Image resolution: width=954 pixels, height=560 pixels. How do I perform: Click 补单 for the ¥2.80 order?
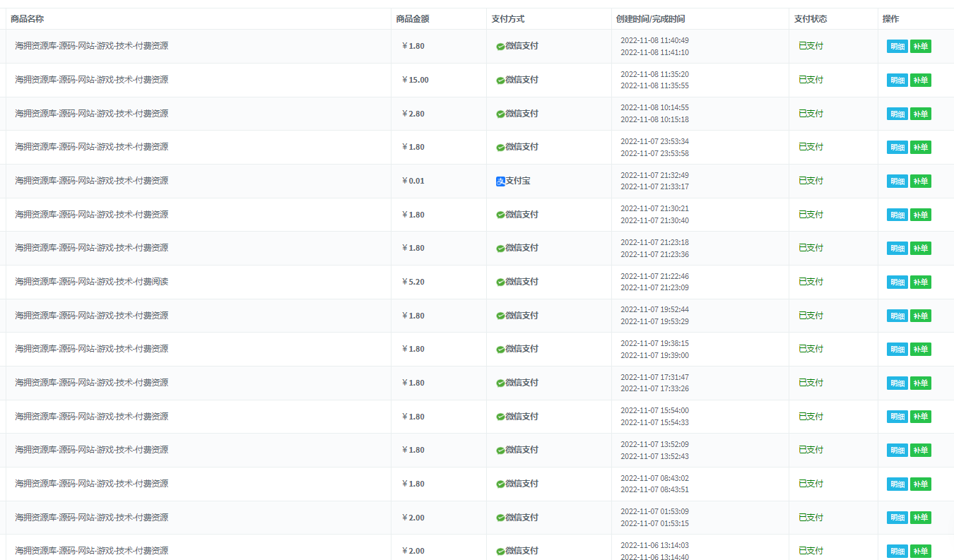(x=920, y=114)
